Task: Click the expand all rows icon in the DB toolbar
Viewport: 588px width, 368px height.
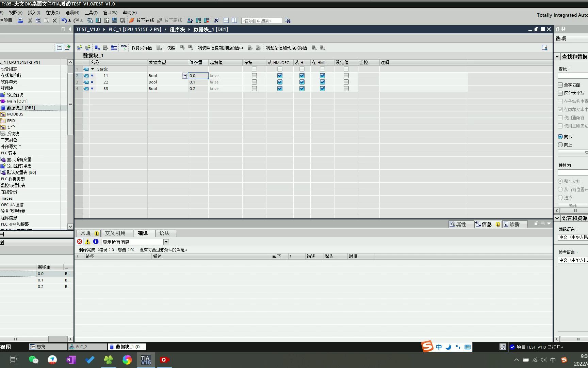Action: coord(114,48)
